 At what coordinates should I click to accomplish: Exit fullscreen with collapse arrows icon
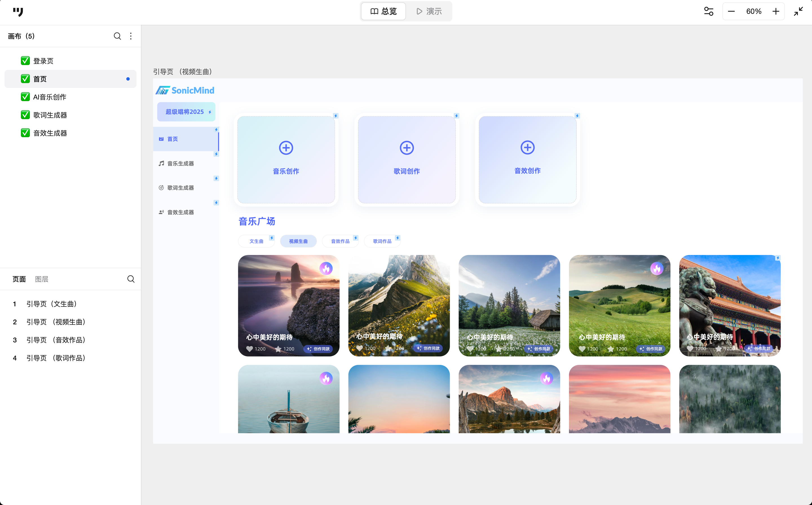tap(798, 11)
